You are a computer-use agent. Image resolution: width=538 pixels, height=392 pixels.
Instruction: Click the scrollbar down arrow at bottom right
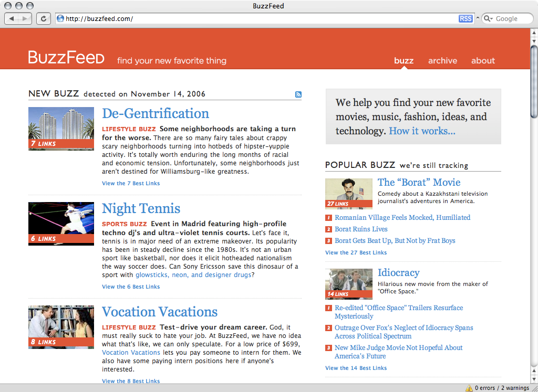pos(534,379)
